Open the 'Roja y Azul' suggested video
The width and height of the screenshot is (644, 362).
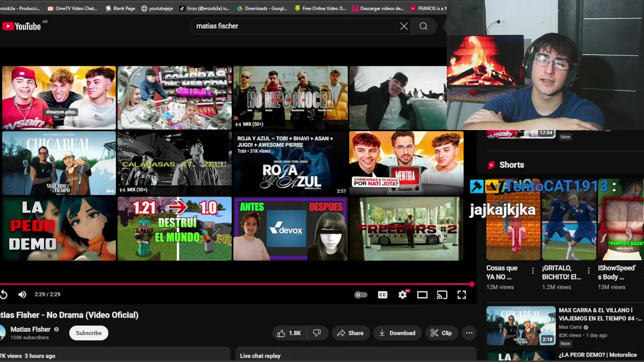click(x=290, y=163)
